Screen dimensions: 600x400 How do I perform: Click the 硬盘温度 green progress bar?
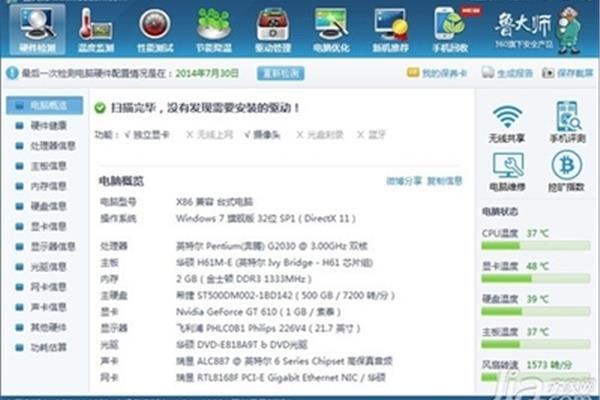point(535,312)
